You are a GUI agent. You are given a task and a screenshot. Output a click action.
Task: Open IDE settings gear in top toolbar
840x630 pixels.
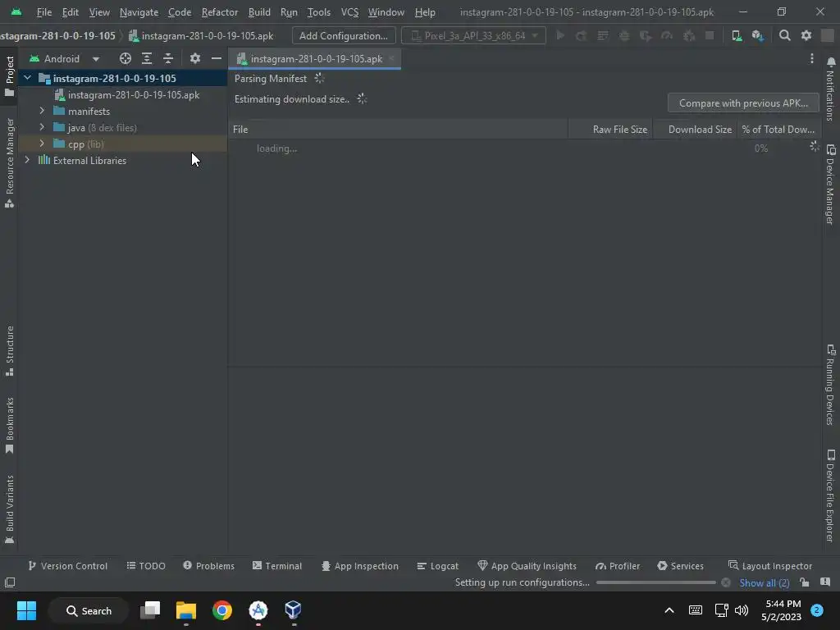coord(806,36)
